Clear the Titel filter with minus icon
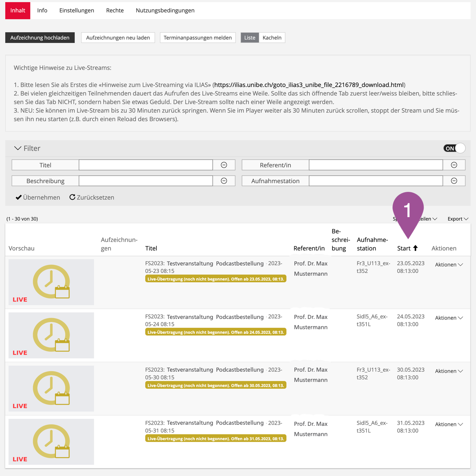 (x=224, y=165)
